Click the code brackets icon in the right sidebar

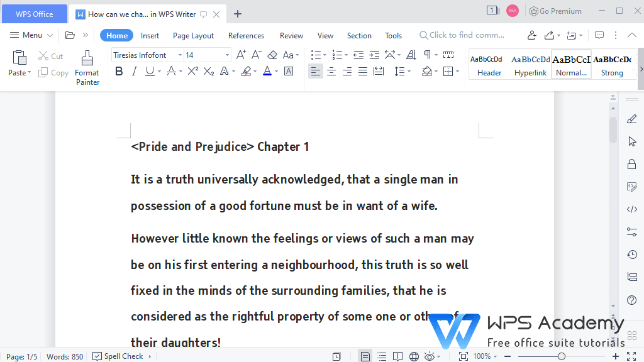632,209
